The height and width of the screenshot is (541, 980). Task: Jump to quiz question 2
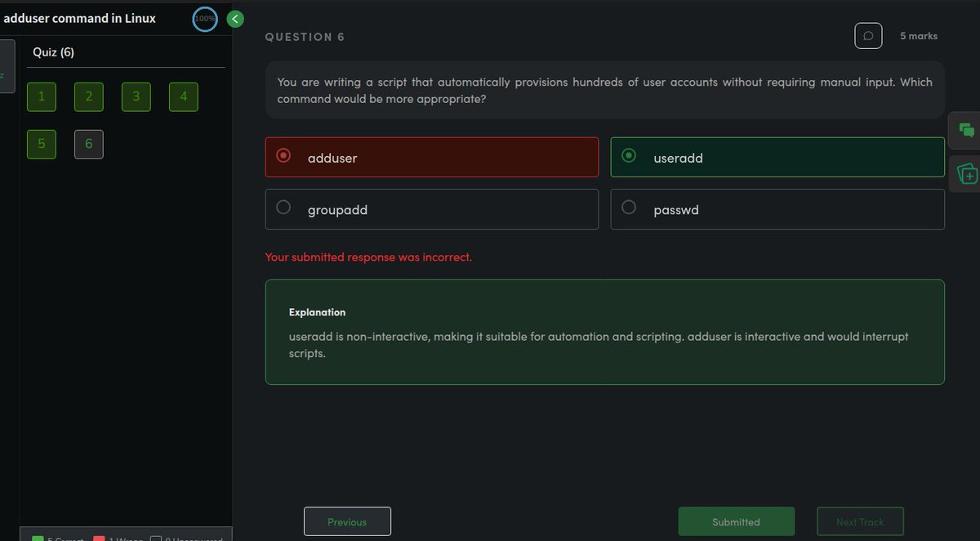88,97
